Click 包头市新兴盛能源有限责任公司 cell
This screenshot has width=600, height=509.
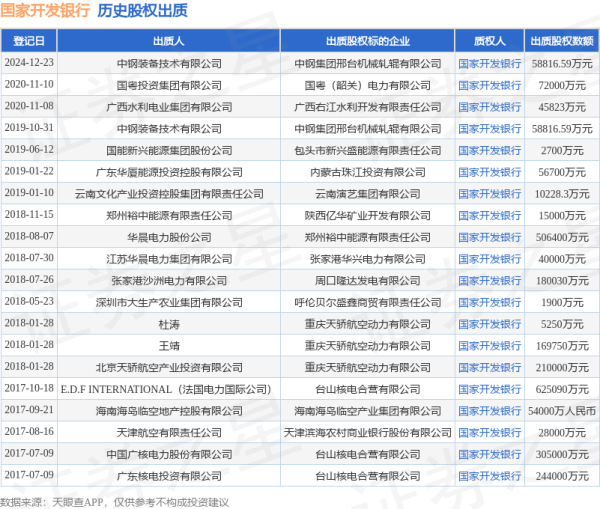tap(368, 150)
